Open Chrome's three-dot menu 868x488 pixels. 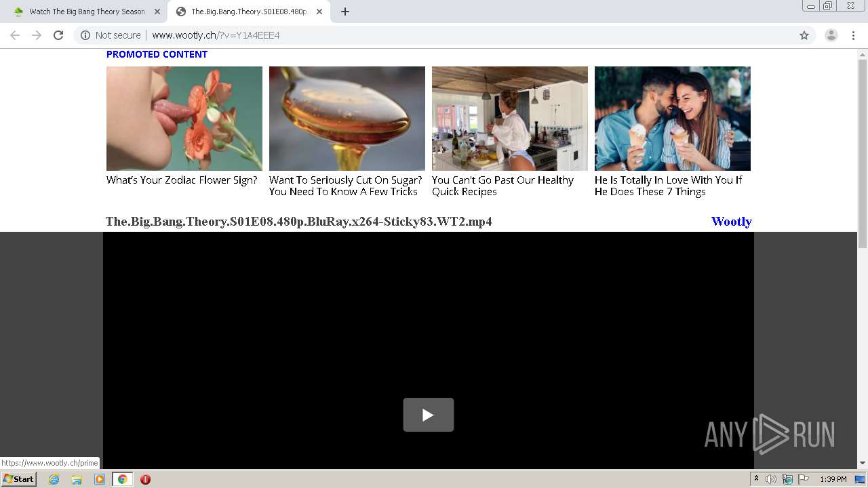click(x=853, y=35)
